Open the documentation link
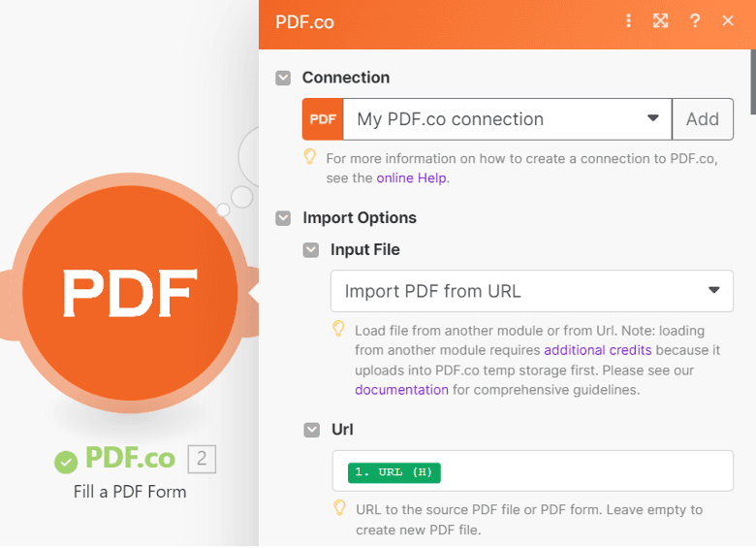Screen dimensions: 756x548 coord(401,390)
